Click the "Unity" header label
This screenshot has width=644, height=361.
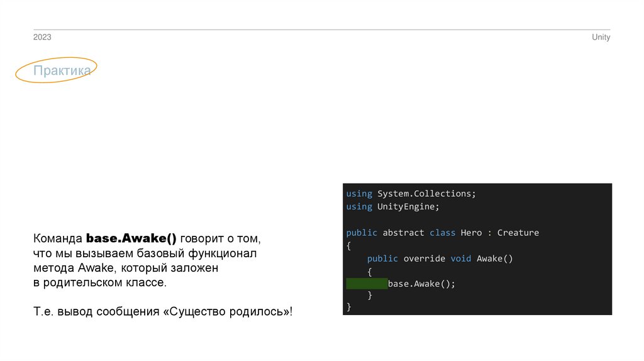point(601,38)
